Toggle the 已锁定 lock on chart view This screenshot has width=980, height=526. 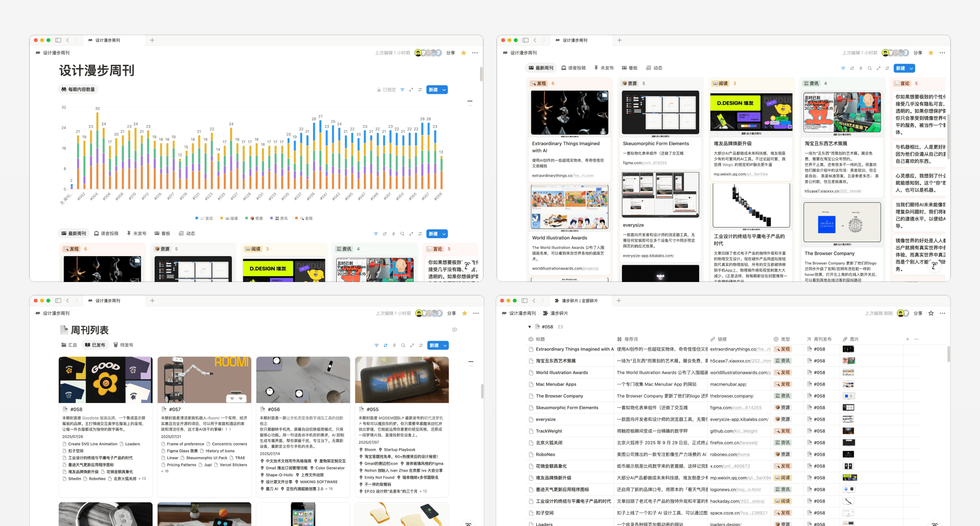[387, 90]
